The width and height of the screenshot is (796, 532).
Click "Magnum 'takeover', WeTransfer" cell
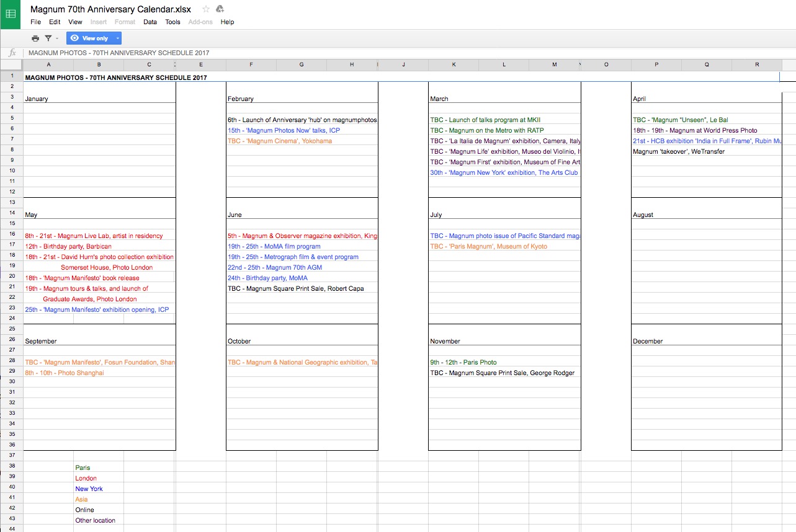coord(679,151)
